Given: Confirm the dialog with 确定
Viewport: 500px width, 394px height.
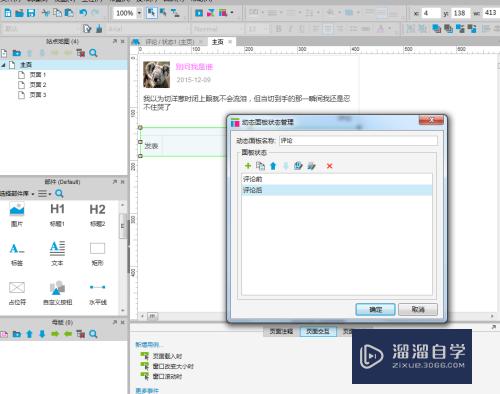Looking at the screenshot, I should [x=375, y=309].
